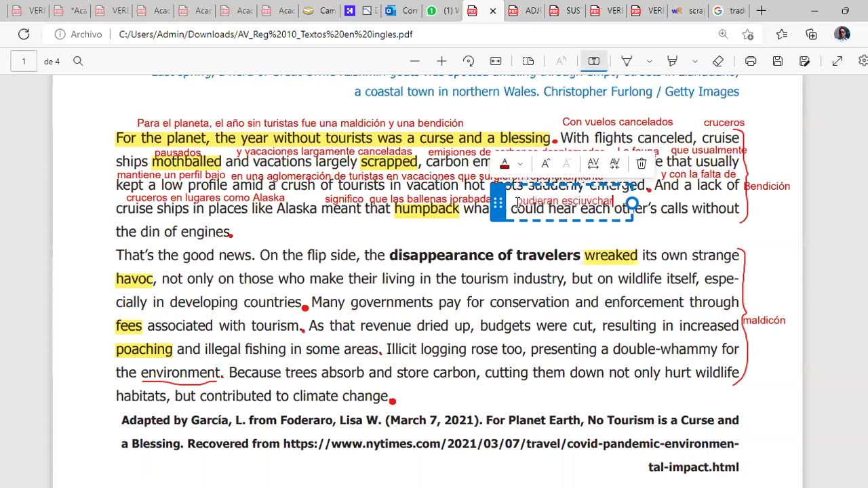The width and height of the screenshot is (868, 488).
Task: Click the highlighted word "mothballed"
Action: (186, 161)
